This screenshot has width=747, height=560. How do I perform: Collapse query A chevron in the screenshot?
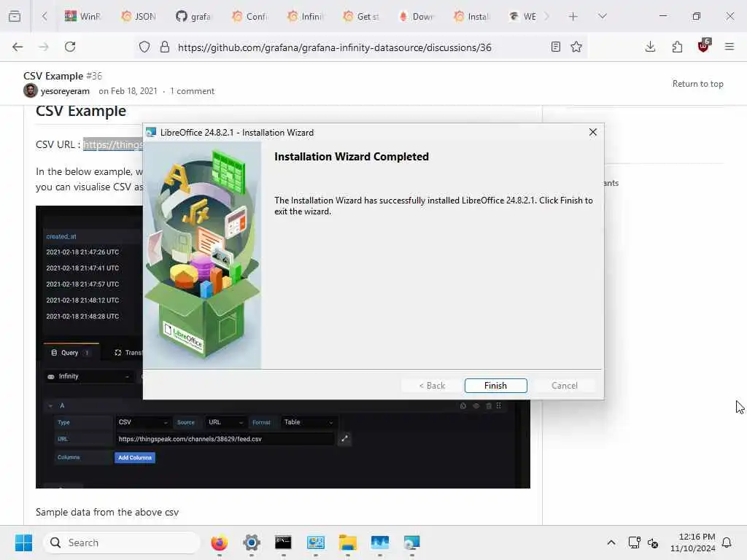point(50,405)
